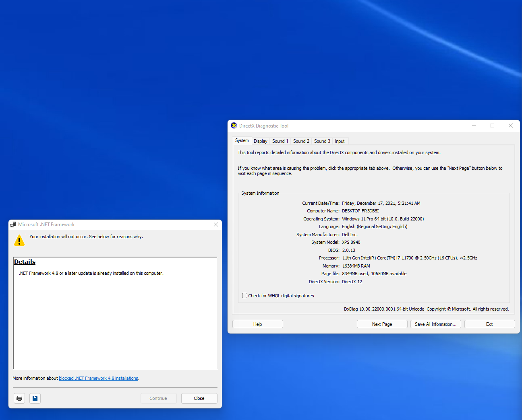The height and width of the screenshot is (420, 522).
Task: Click the Windows 11 Pro 64-bit operating system value
Action: click(x=383, y=219)
